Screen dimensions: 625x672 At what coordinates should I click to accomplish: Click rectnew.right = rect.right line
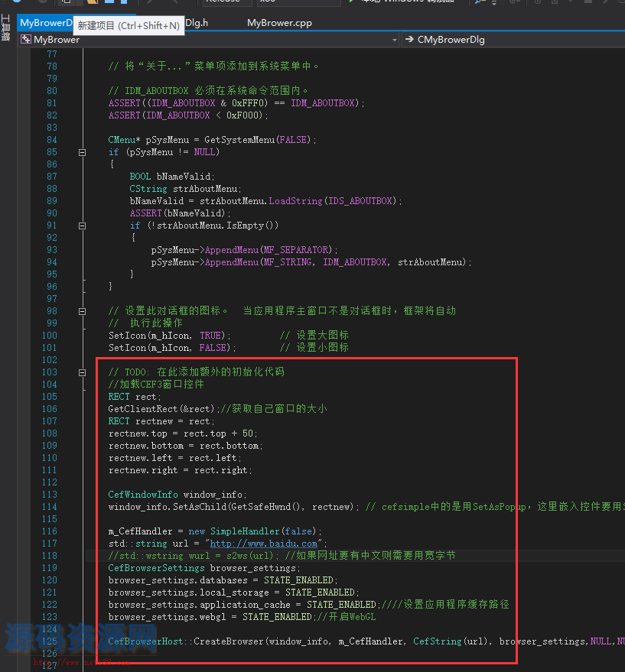[x=181, y=470]
